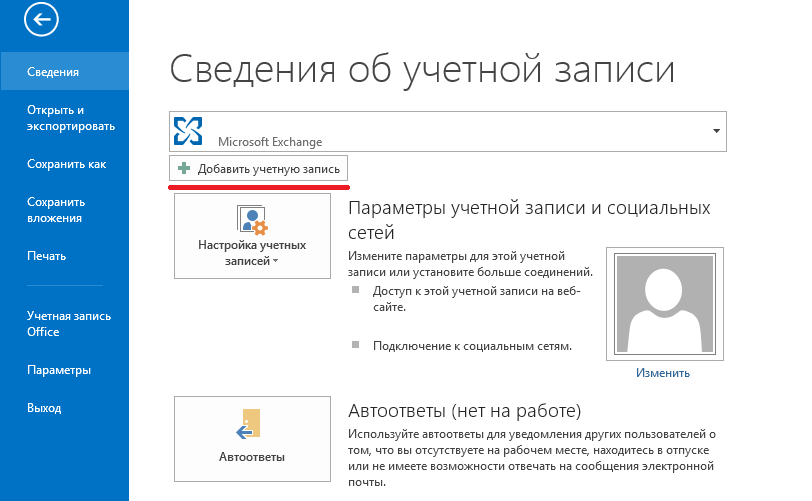Viewport: 812px width, 501px height.
Task: Choose Сохранить как in sidebar
Action: click(x=66, y=164)
